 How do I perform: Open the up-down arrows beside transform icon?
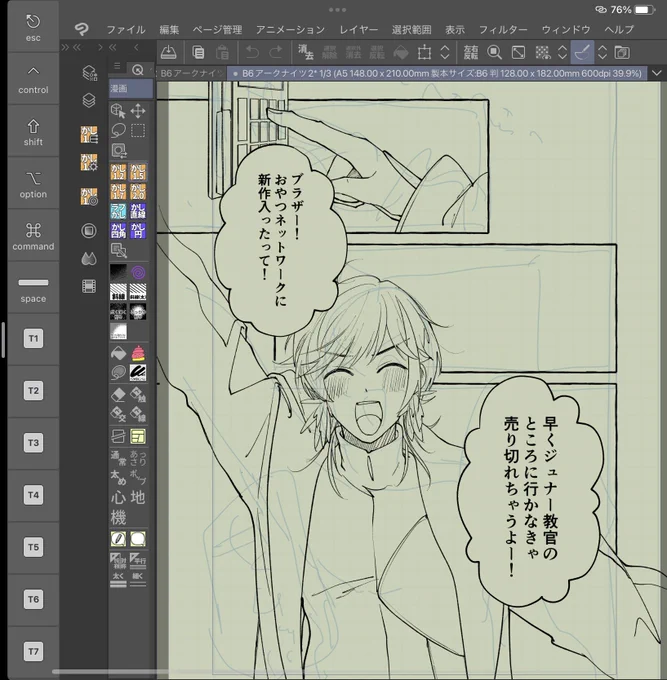pos(445,52)
